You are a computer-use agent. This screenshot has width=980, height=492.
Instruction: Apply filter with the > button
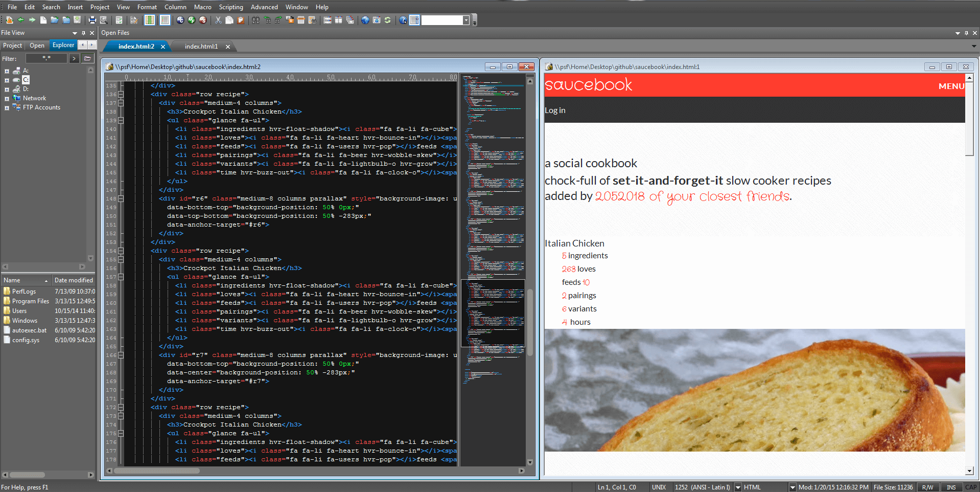coord(74,59)
